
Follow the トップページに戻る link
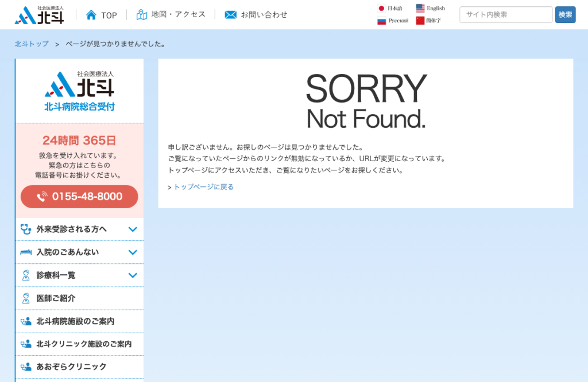pos(204,187)
